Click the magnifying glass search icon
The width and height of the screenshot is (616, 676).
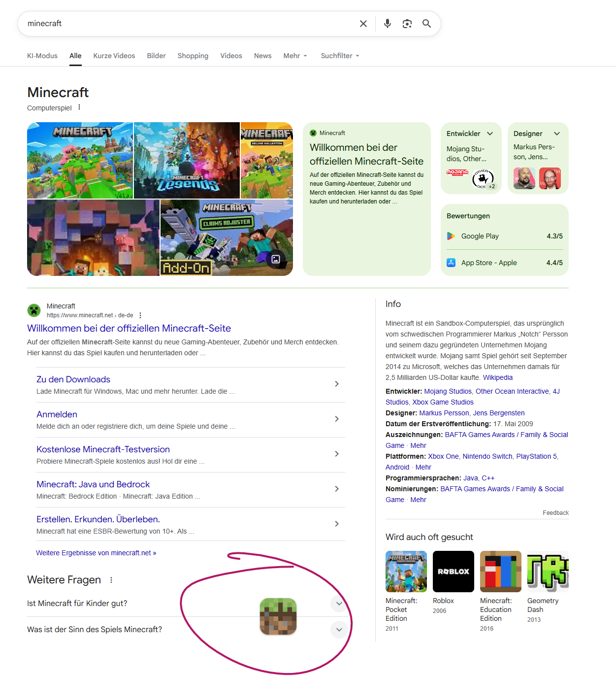coord(426,24)
